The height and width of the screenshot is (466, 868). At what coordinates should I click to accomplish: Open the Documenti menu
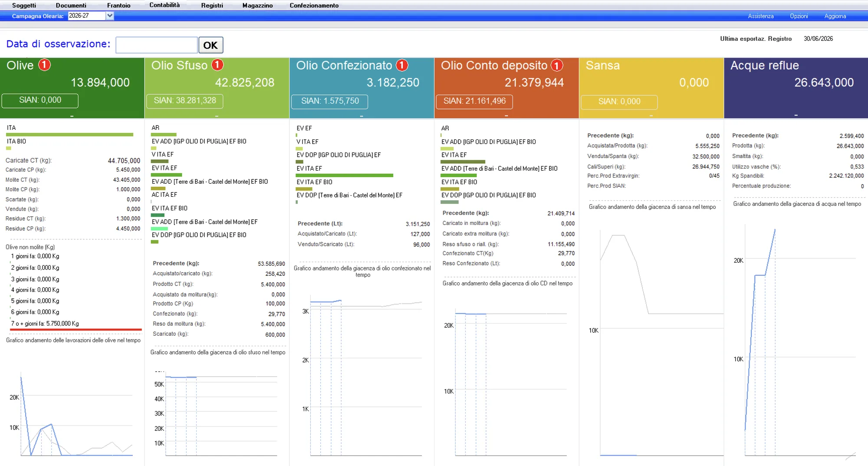pos(71,5)
